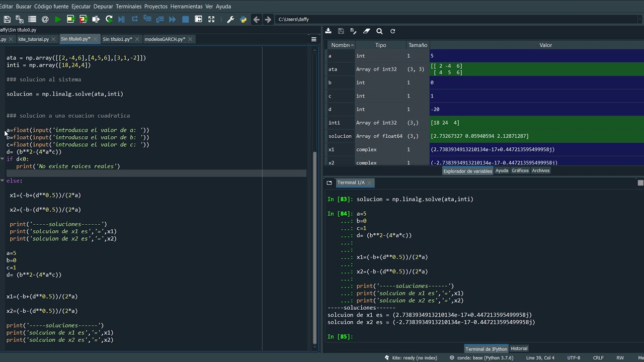
Task: Toggle fullscreen mode icon
Action: [x=211, y=19]
